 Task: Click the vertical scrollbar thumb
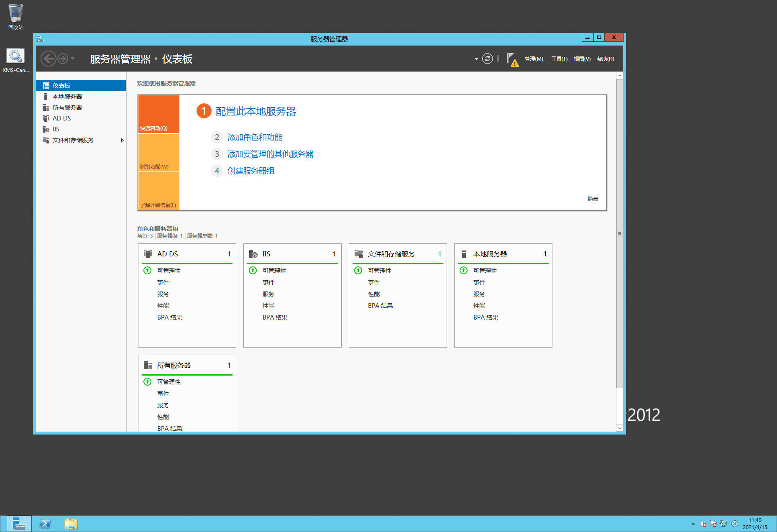[x=620, y=233]
